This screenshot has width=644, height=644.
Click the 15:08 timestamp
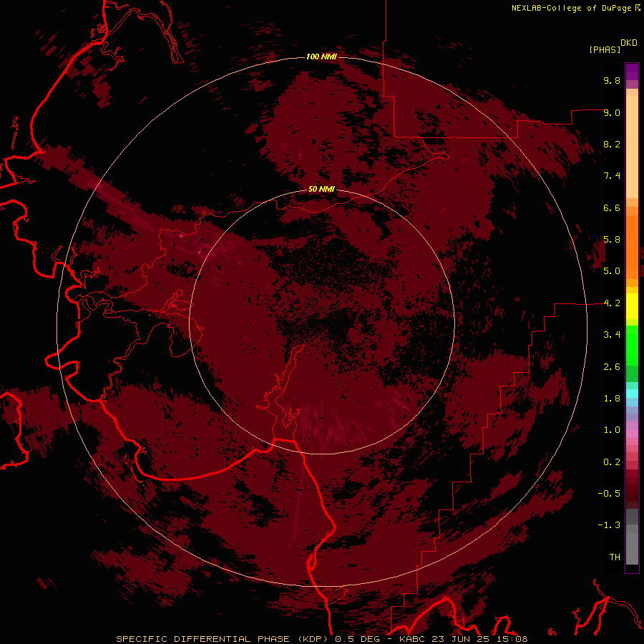[x=512, y=639]
